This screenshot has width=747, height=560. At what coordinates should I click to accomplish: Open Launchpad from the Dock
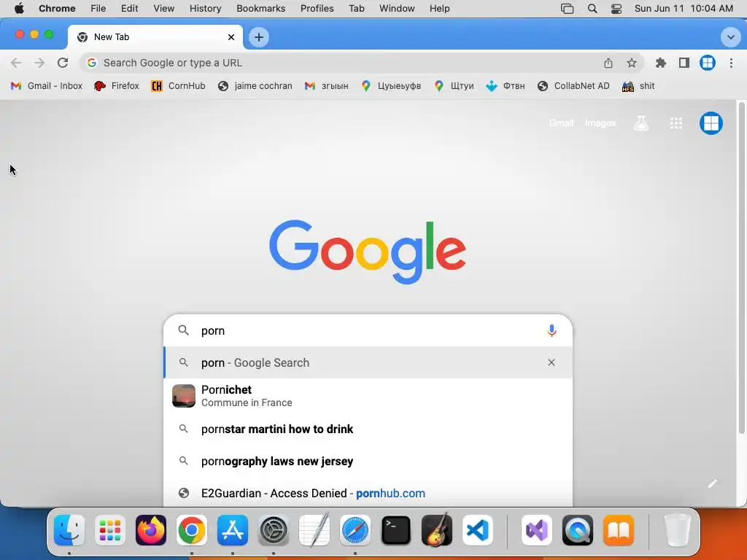pos(110,530)
